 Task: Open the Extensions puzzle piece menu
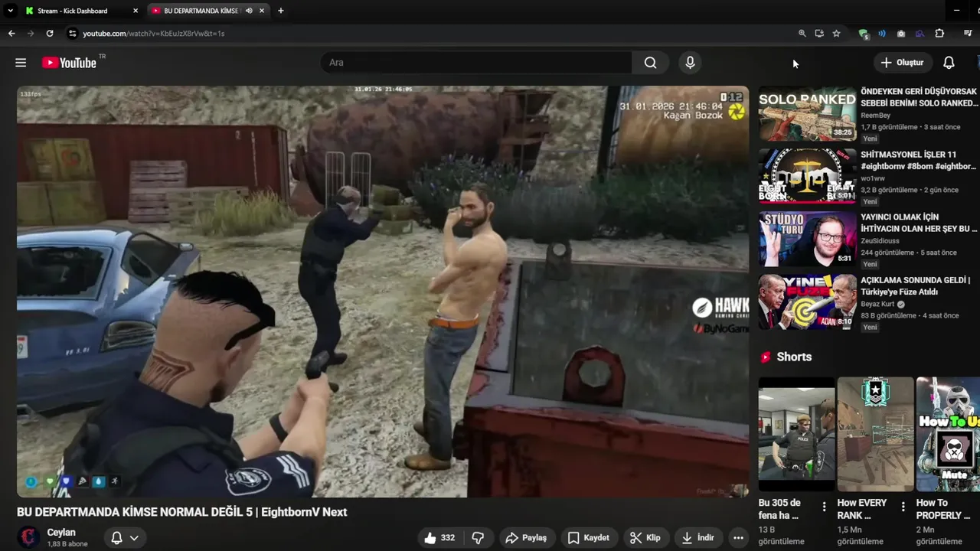click(939, 34)
